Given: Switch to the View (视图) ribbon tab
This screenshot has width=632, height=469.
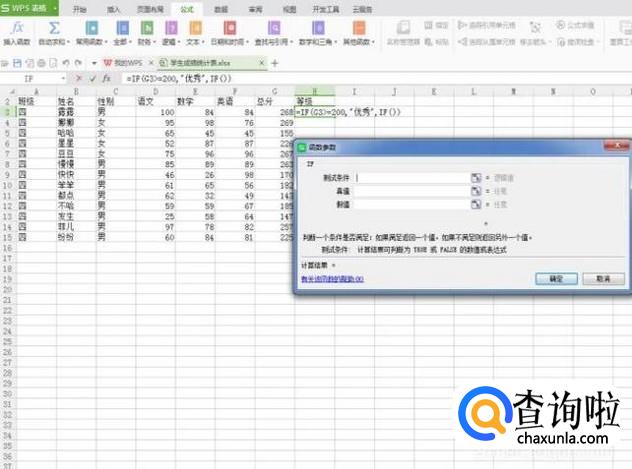Looking at the screenshot, I should (289, 9).
